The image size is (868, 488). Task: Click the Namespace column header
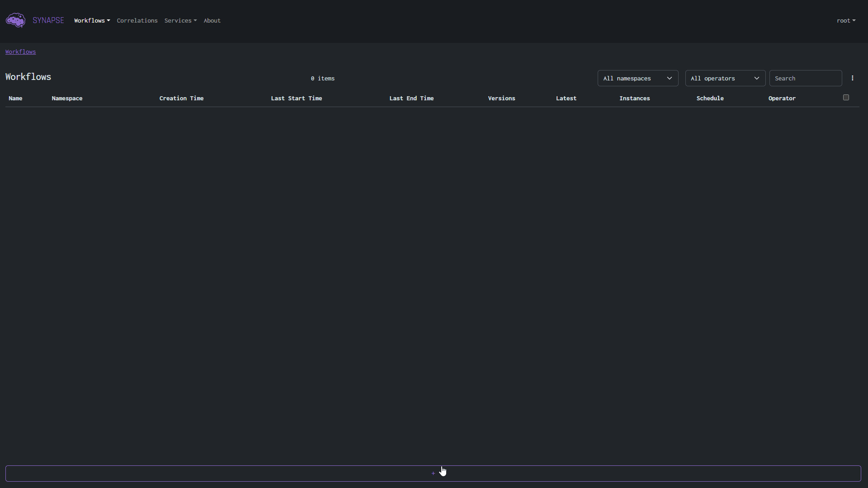67,98
